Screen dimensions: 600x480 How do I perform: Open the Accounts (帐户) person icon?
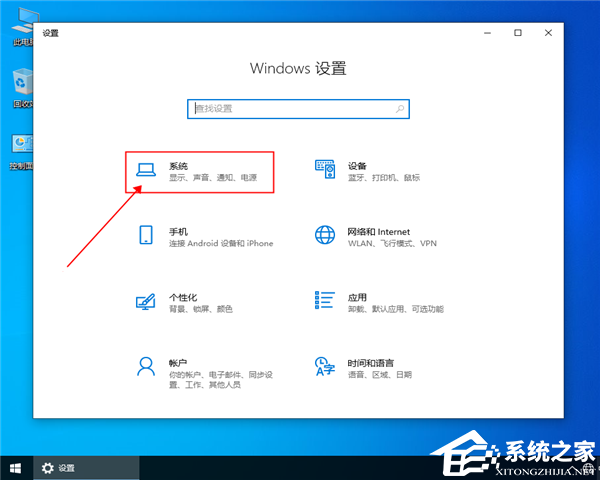[146, 367]
